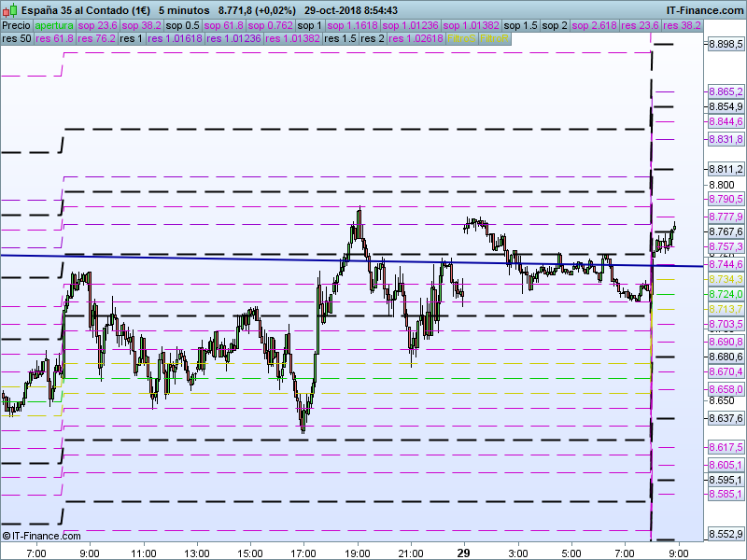Click the magenta 8.831,8 price label
The width and height of the screenshot is (747, 560).
point(726,139)
